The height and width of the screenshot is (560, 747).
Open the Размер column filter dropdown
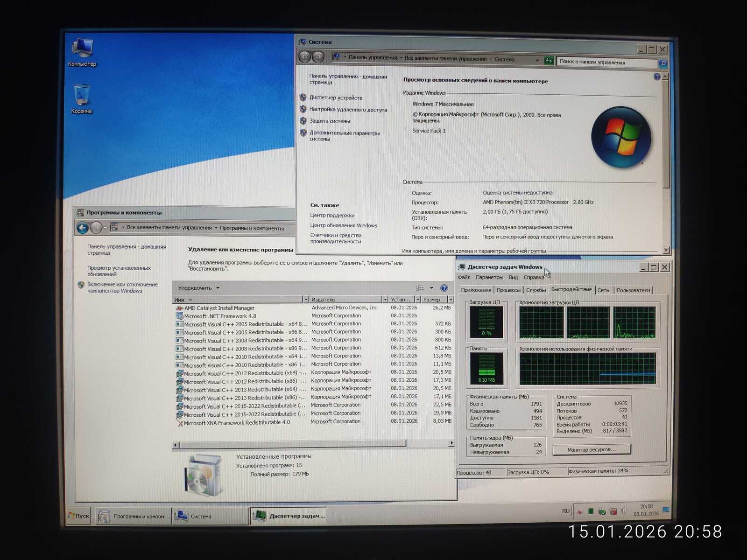click(x=451, y=300)
